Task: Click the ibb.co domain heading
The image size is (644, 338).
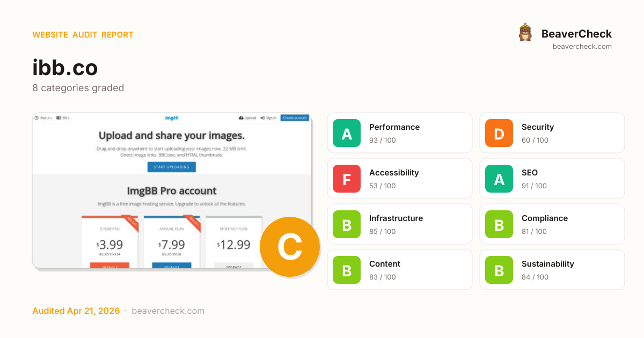Action: [x=65, y=68]
